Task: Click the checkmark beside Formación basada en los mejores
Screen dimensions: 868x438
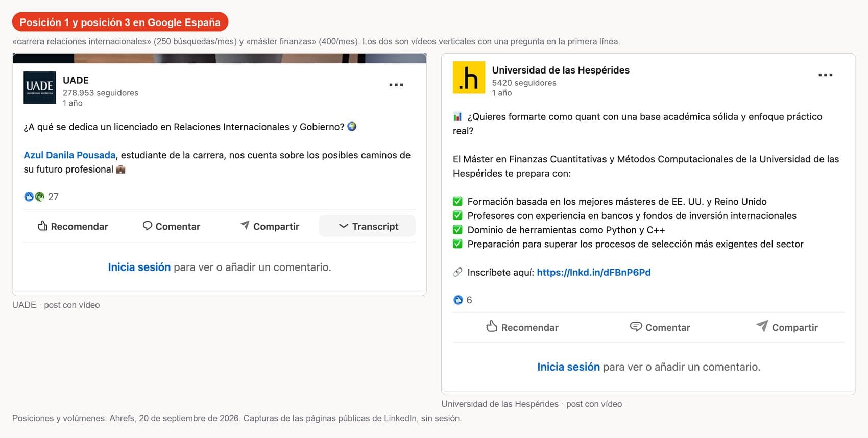Action: pos(457,201)
